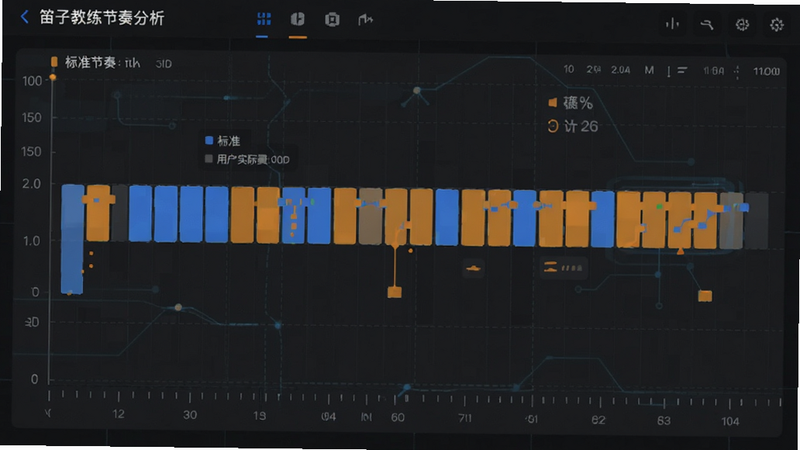Click the orange square marker at the lower right

705,296
